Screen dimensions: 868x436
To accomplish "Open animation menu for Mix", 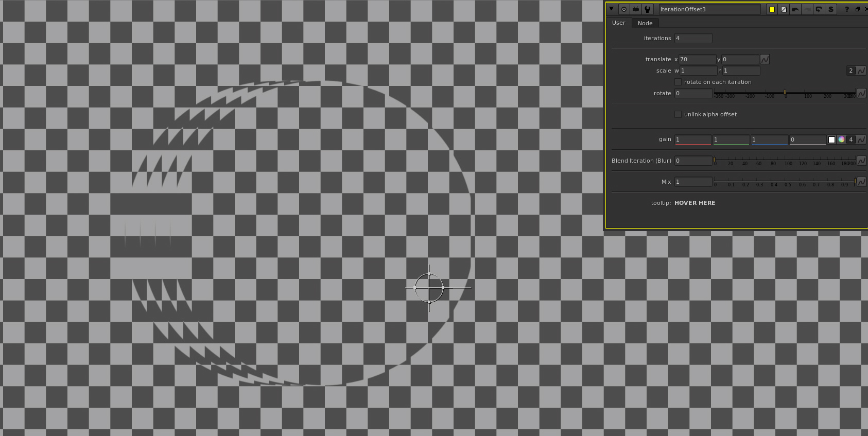I will pyautogui.click(x=861, y=182).
